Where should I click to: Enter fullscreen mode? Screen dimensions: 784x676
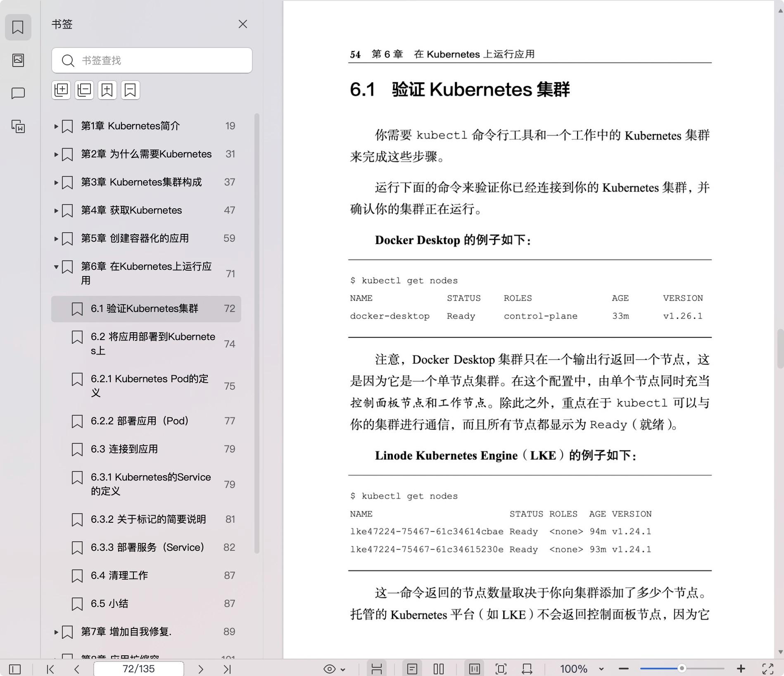coord(768,669)
